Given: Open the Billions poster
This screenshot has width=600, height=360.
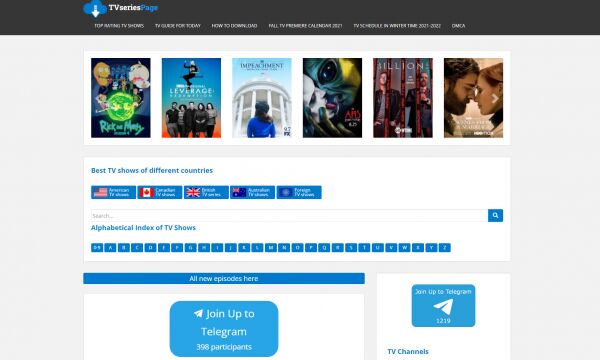Looking at the screenshot, I should 403,98.
